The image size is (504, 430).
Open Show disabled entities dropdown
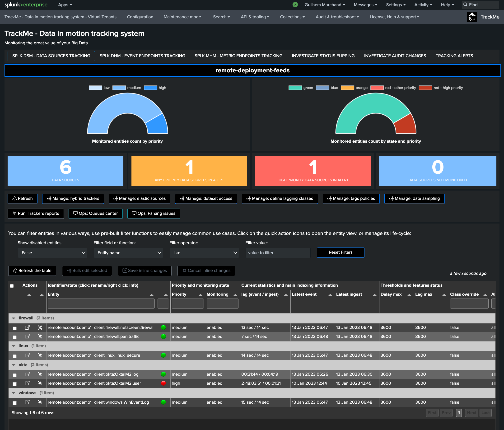(x=52, y=253)
